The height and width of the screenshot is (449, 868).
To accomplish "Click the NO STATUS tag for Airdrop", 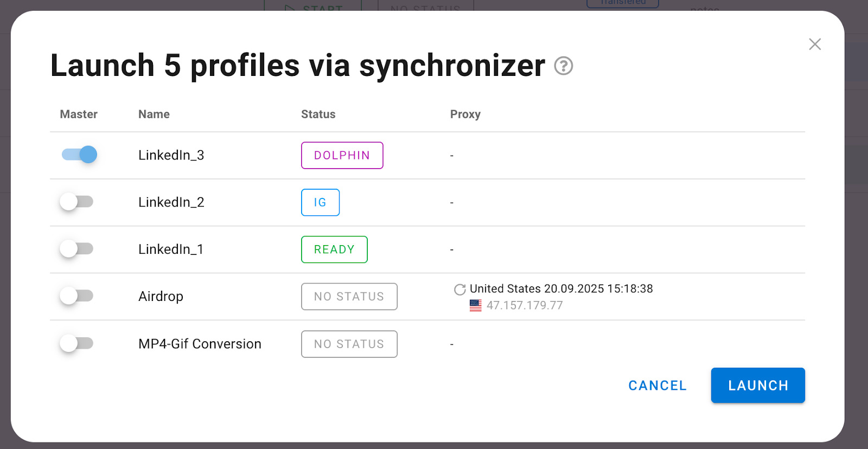I will (x=349, y=297).
